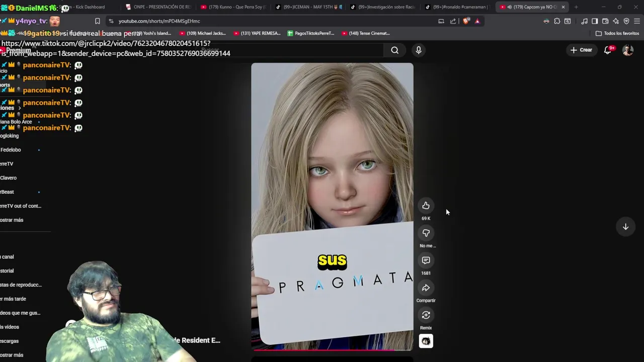The width and height of the screenshot is (644, 362).
Task: Open the Crear menu button
Action: (581, 50)
